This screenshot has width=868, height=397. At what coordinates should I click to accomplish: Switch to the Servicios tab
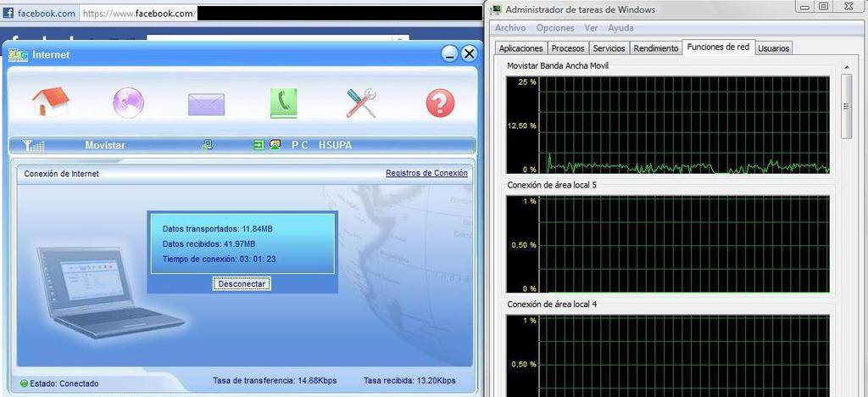(x=609, y=48)
